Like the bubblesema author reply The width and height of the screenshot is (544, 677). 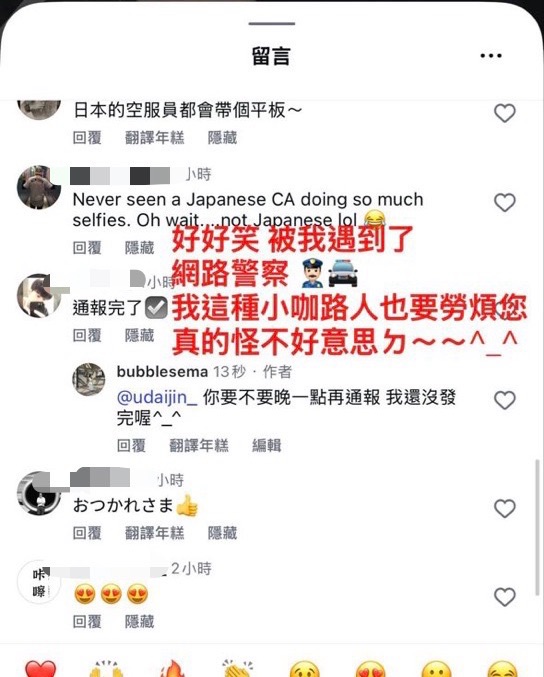(x=505, y=400)
